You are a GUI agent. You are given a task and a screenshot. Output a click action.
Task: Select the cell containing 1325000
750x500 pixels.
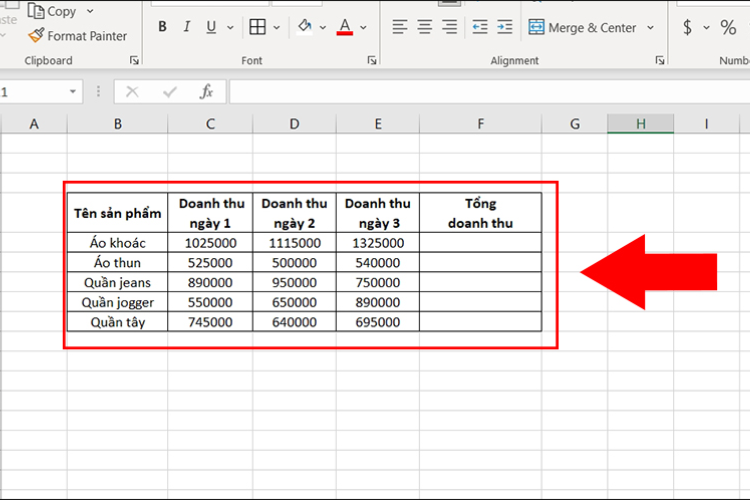378,243
